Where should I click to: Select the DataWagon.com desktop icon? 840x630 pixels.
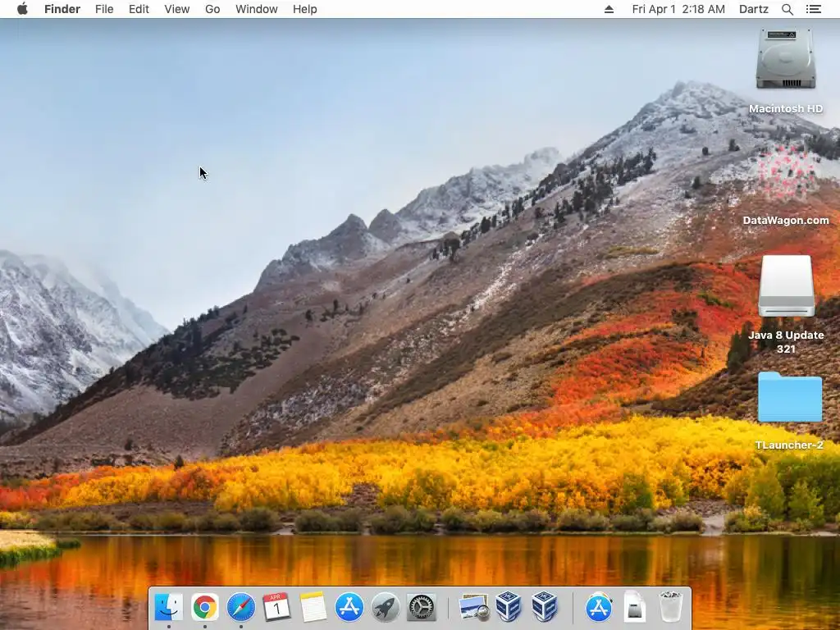(786, 174)
